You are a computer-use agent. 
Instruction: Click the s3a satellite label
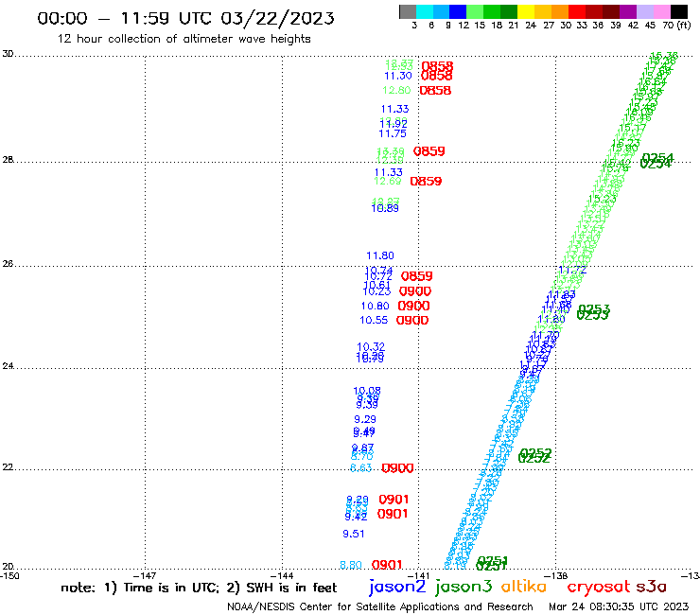tap(651, 587)
